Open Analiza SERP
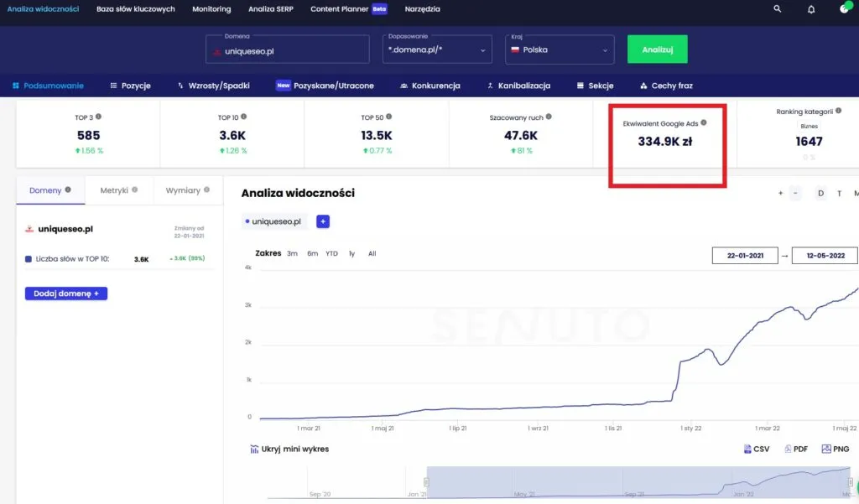 271,8
